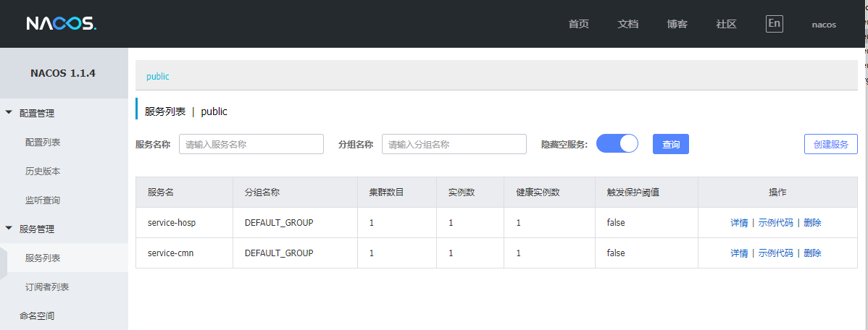868x330 pixels.
Task: Open 订阅者列表 in the sidebar
Action: (47, 287)
